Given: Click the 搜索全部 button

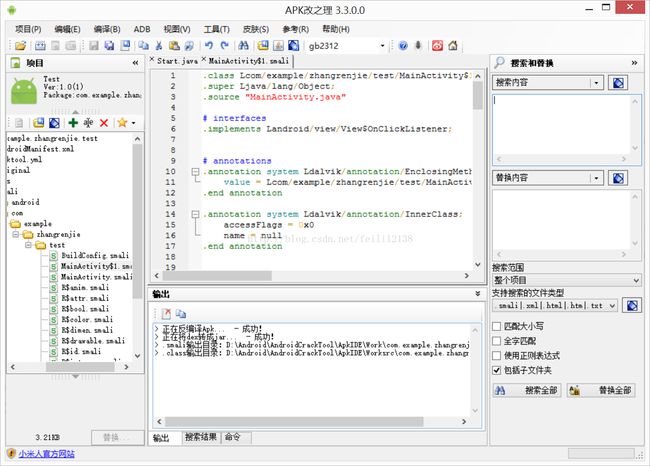Looking at the screenshot, I should tap(526, 390).
